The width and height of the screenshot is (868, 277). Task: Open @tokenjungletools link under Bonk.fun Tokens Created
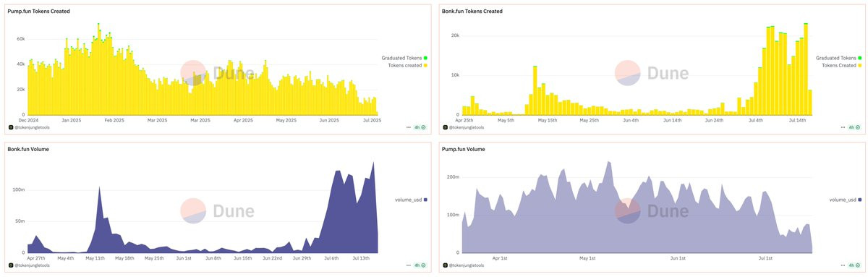tap(467, 127)
